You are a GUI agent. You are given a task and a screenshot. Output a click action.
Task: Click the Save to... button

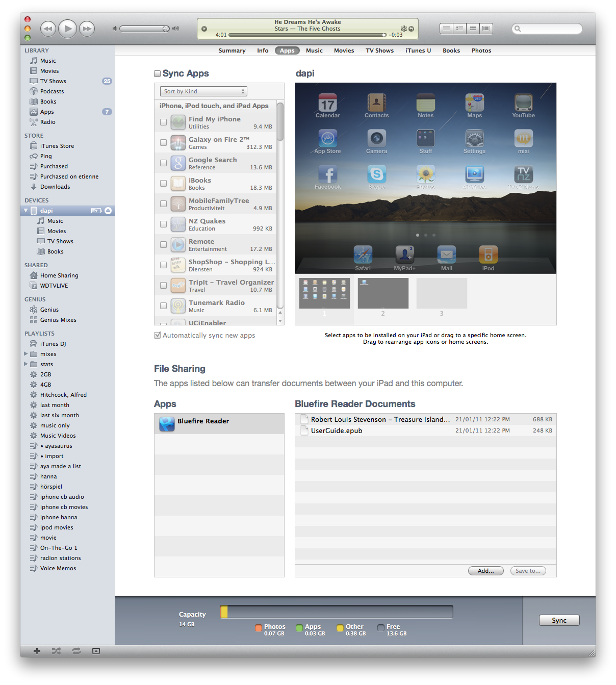click(528, 571)
